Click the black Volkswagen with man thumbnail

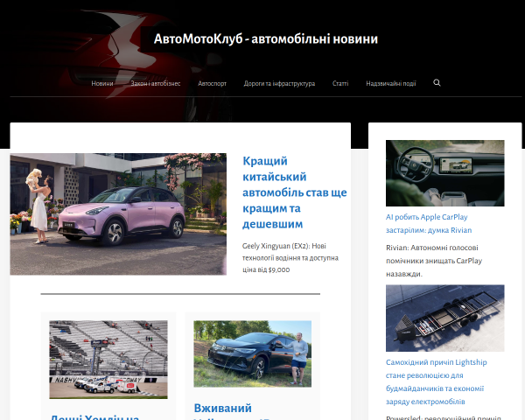tap(253, 353)
